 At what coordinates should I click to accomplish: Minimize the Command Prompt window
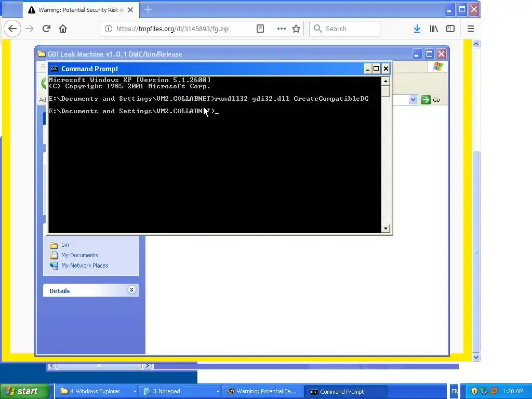coord(367,69)
